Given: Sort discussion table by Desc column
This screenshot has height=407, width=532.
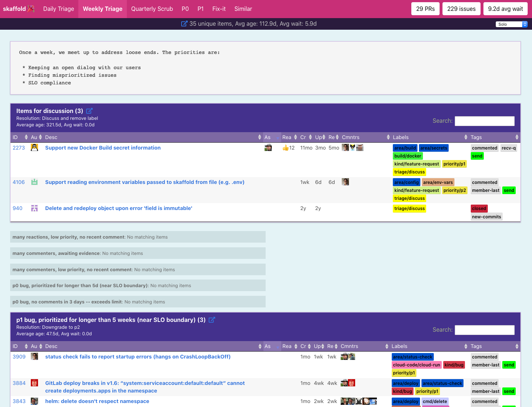Looking at the screenshot, I should click(153, 137).
